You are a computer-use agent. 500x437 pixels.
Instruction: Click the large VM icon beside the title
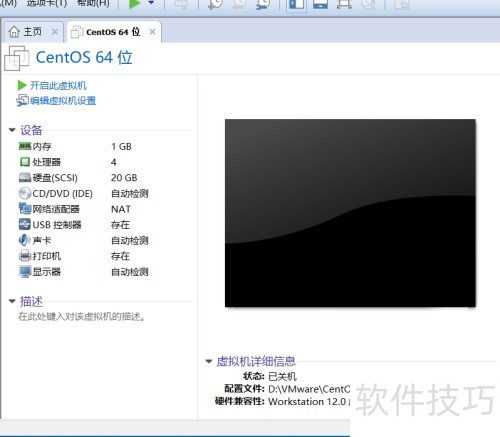click(x=17, y=58)
